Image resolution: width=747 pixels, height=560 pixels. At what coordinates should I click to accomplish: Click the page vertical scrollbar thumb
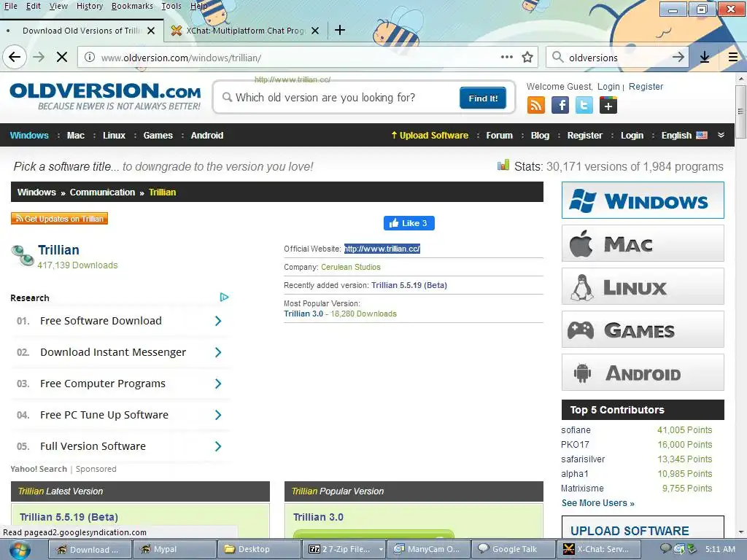pos(740,112)
